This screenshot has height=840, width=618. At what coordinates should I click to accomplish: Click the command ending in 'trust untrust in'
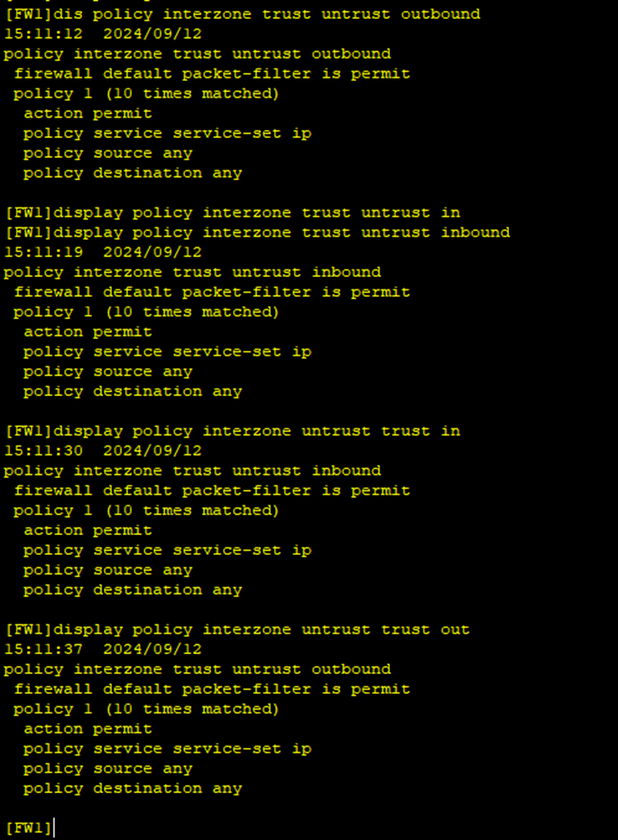tap(233, 213)
